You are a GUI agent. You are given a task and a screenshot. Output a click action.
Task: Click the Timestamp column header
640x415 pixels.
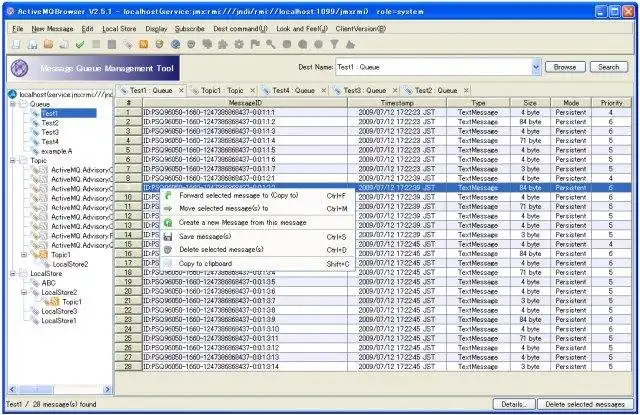[x=397, y=102]
